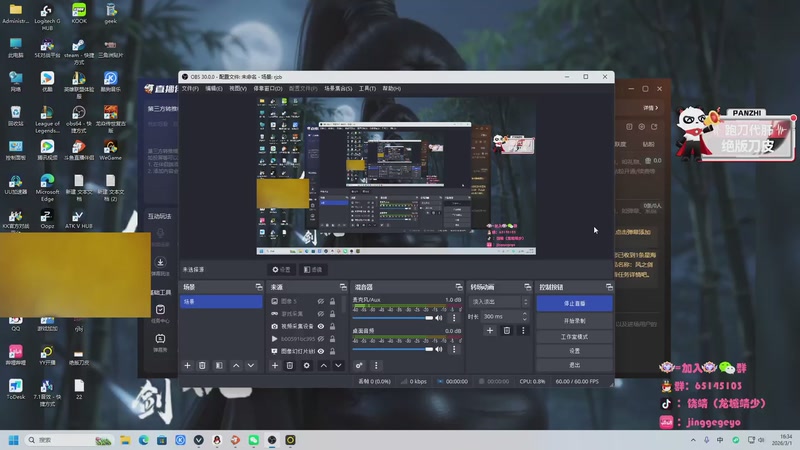The width and height of the screenshot is (800, 450).
Task: Add a new source with plus icon
Action: pyautogui.click(x=274, y=365)
